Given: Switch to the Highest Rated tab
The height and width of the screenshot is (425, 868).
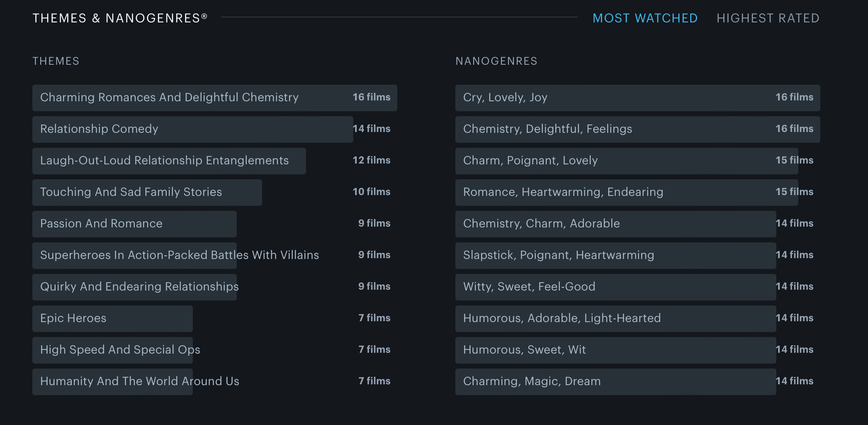Looking at the screenshot, I should coord(768,18).
